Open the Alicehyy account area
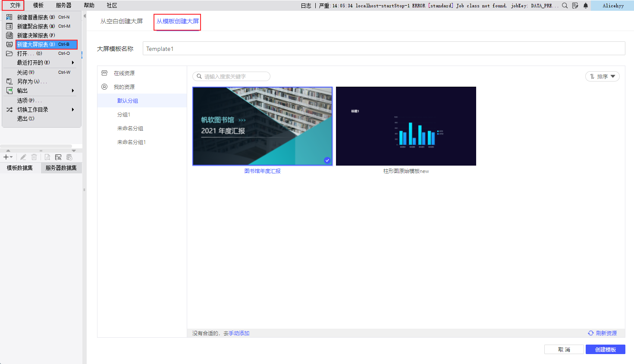This screenshot has width=634, height=364. [x=612, y=6]
